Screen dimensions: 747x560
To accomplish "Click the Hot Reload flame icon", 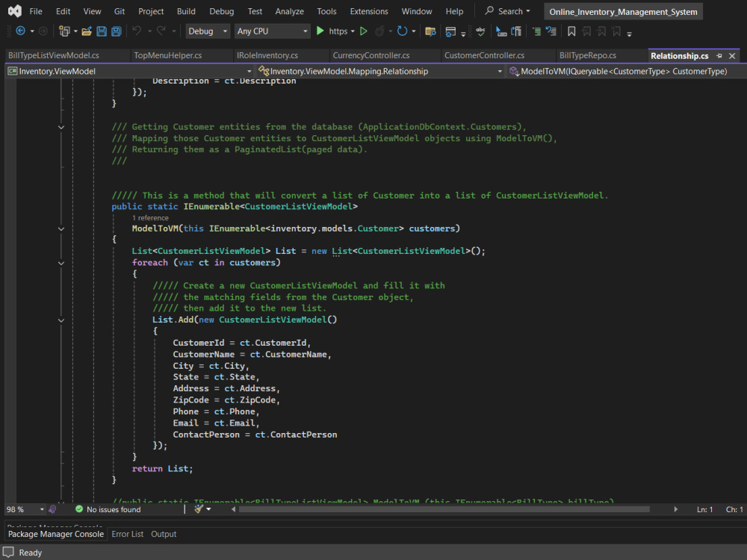I will (379, 31).
